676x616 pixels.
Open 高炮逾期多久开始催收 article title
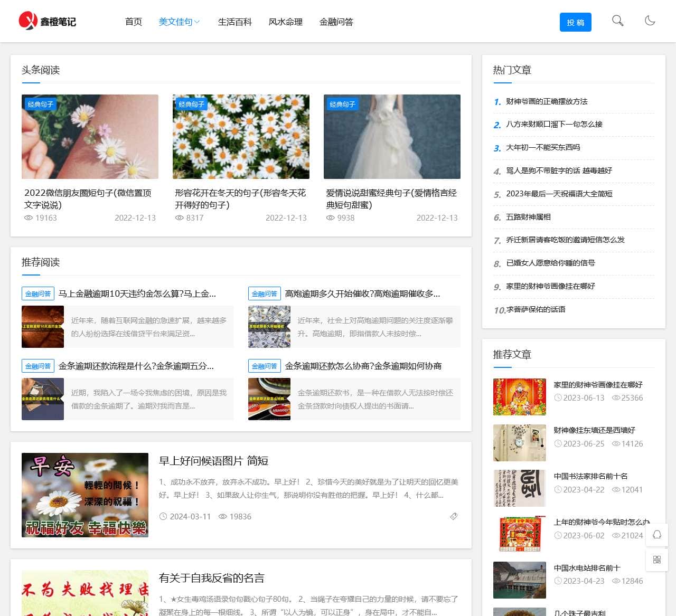pyautogui.click(x=362, y=293)
